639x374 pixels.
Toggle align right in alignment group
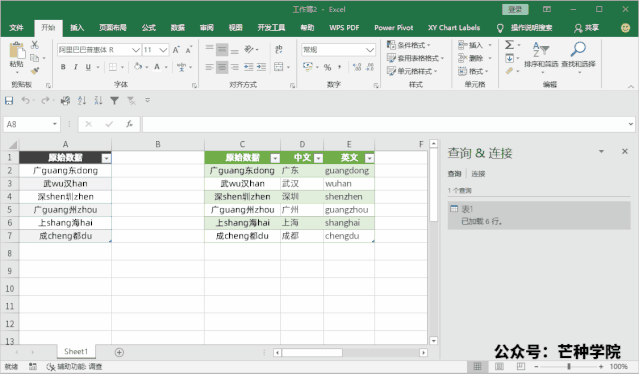point(235,67)
